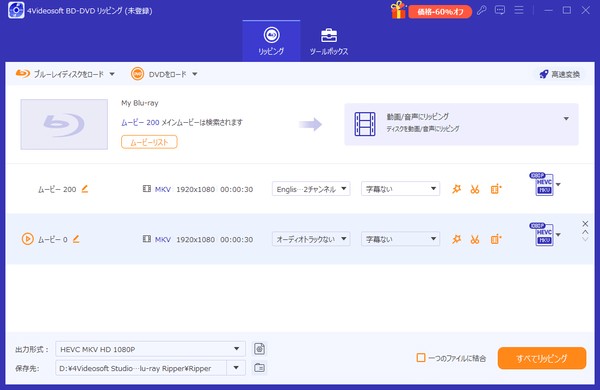Click the 4Videosoft app logo
The width and height of the screenshot is (600, 390).
coord(16,10)
